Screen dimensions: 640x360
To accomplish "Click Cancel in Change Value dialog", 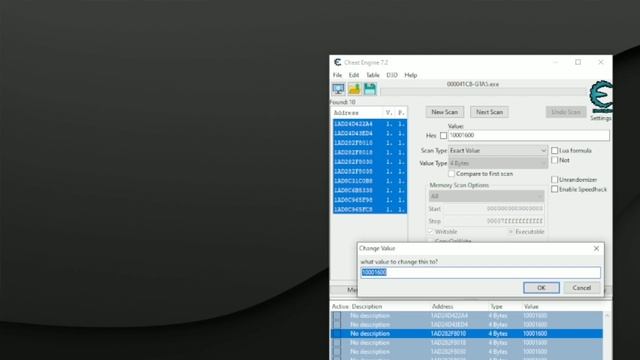I will (582, 288).
